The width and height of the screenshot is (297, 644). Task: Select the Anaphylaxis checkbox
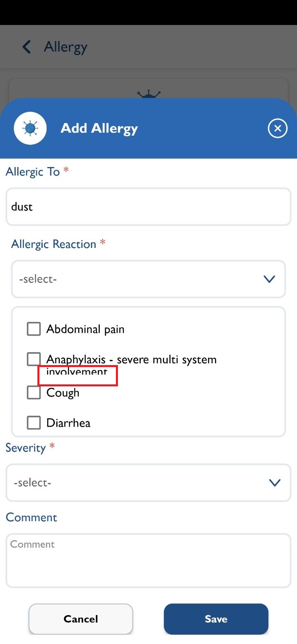[34, 359]
